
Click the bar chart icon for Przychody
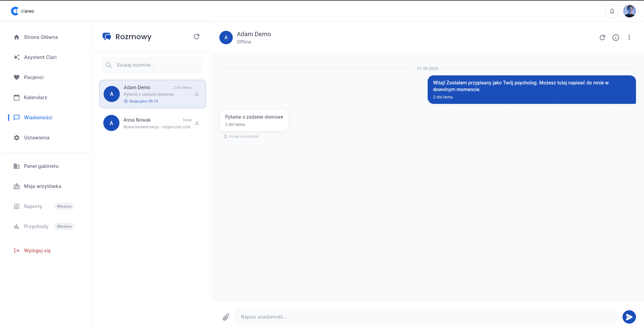(16, 226)
